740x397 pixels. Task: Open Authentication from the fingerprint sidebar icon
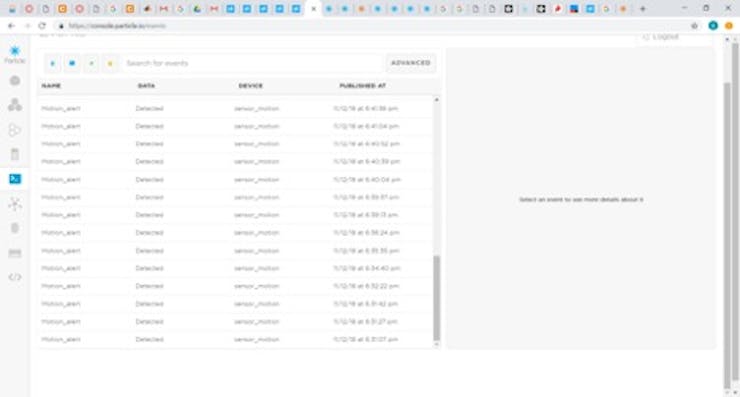[15, 228]
